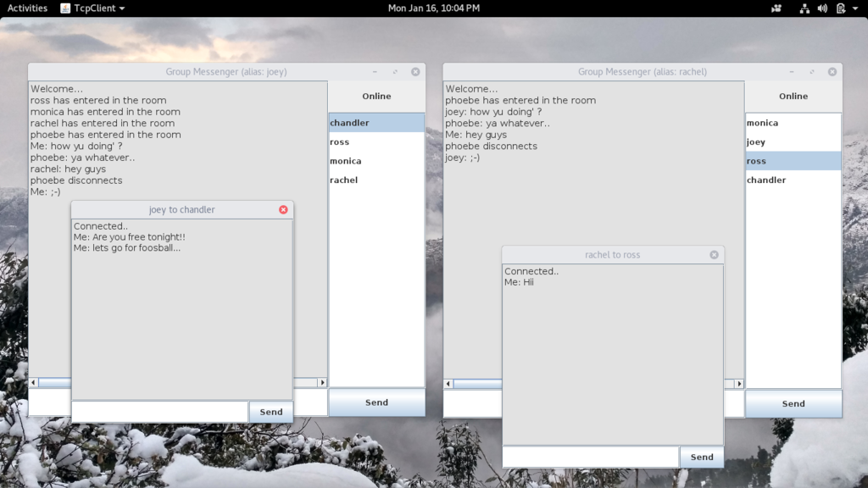This screenshot has height=488, width=868.
Task: Select monica in rachel's online list
Action: coord(793,123)
